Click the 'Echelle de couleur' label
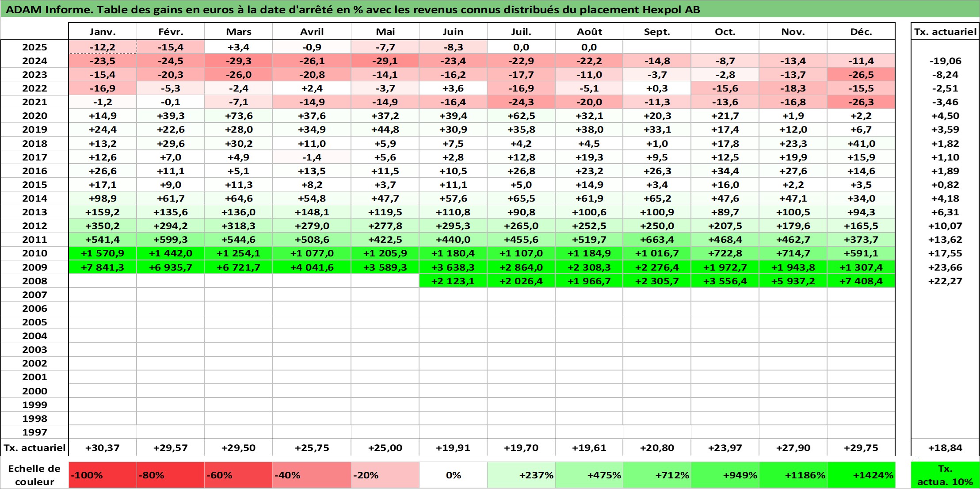The width and height of the screenshot is (980, 489). [34, 475]
